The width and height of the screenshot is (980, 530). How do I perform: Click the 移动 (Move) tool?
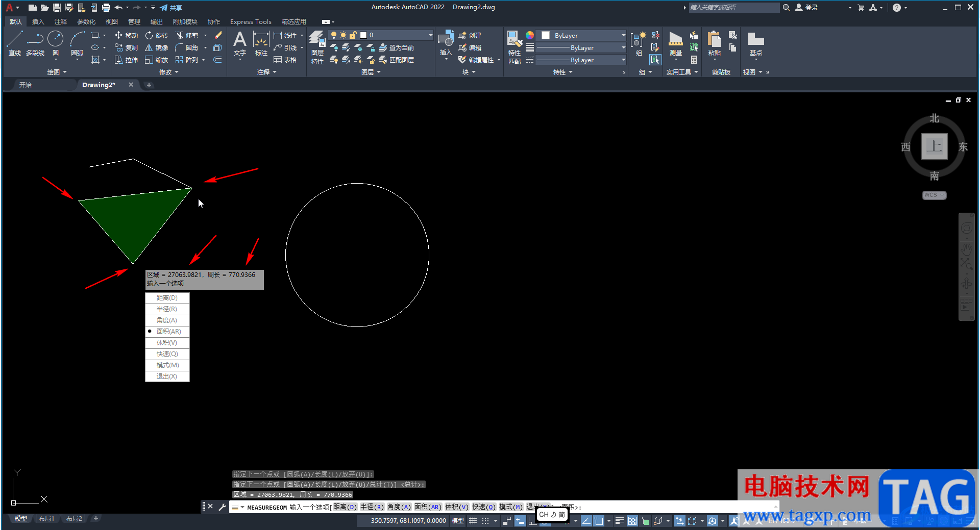(126, 35)
